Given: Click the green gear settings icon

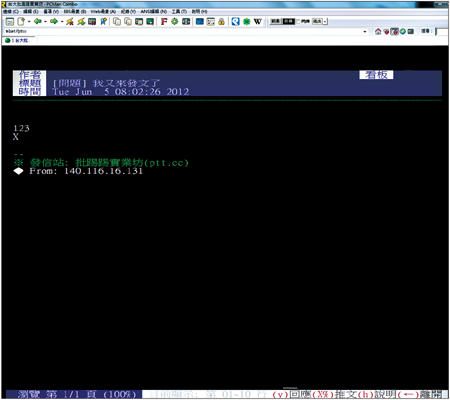Looking at the screenshot, I should 175,22.
